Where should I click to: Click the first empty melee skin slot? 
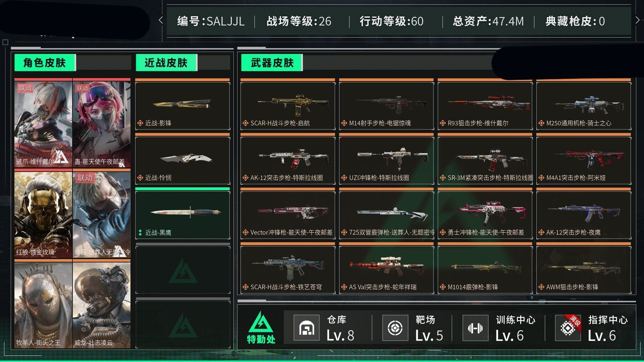(x=183, y=269)
